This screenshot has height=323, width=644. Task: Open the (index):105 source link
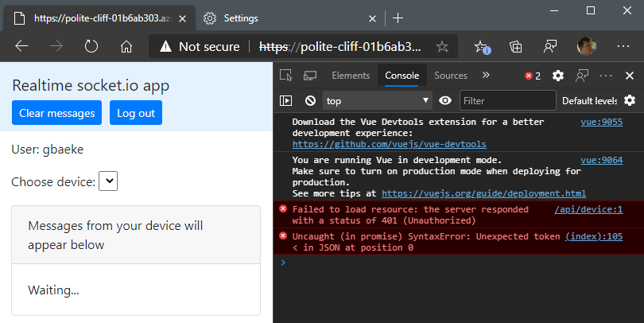point(593,237)
